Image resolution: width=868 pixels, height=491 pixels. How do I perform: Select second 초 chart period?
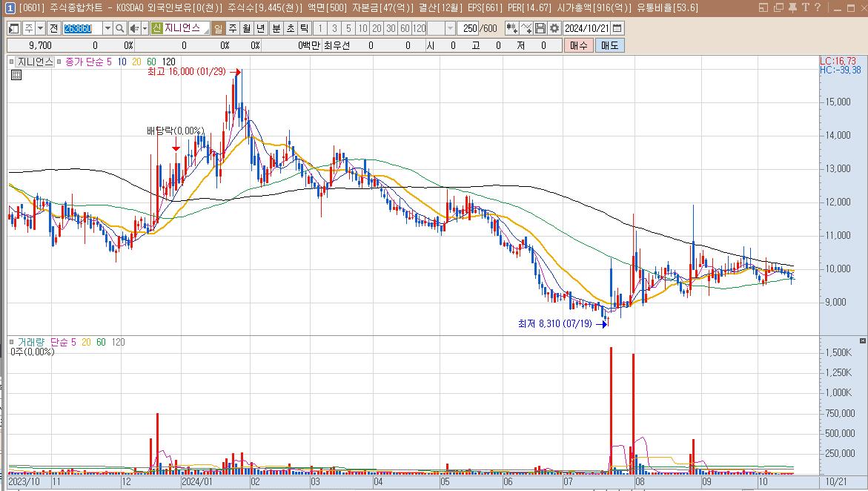point(290,28)
